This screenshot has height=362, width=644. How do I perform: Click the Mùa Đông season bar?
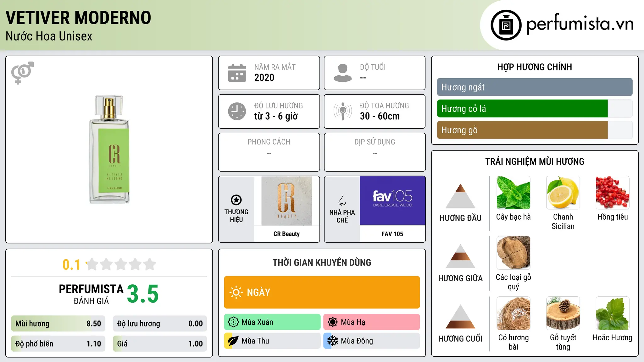click(x=372, y=341)
